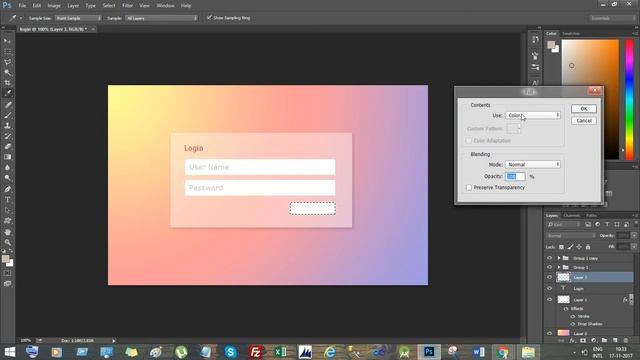The width and height of the screenshot is (640, 360).
Task: Click OK in the Fill dialog
Action: click(584, 109)
